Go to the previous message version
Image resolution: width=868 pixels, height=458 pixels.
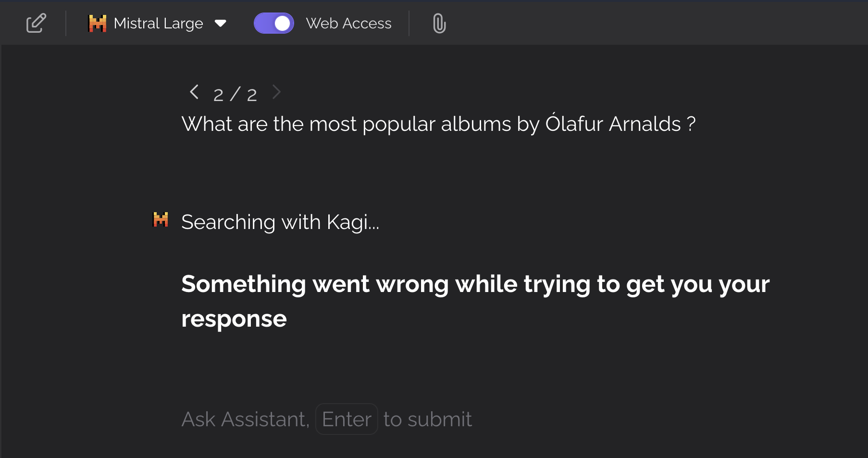194,92
